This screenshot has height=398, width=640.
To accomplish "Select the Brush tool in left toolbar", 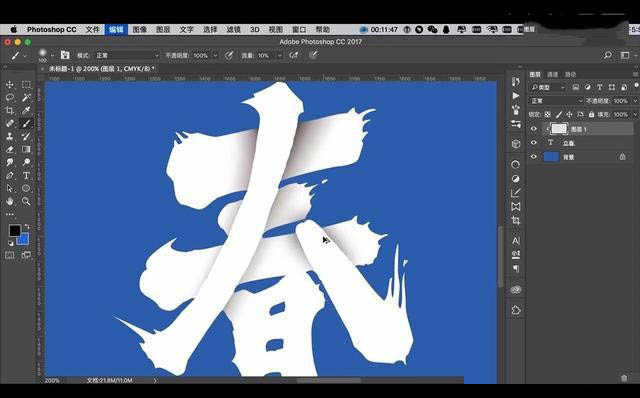I will point(26,123).
